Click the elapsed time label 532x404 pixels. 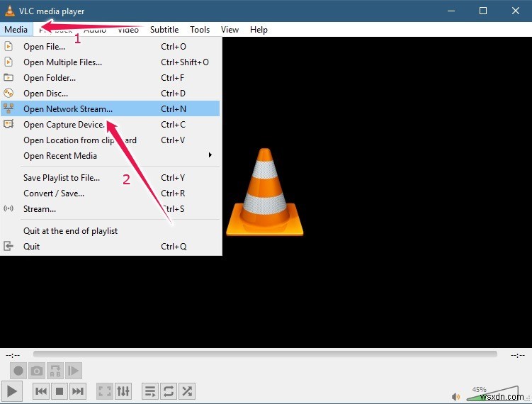pyautogui.click(x=13, y=356)
